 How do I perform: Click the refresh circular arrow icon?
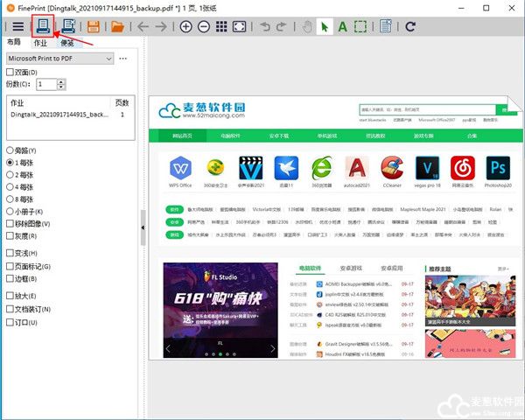410,26
